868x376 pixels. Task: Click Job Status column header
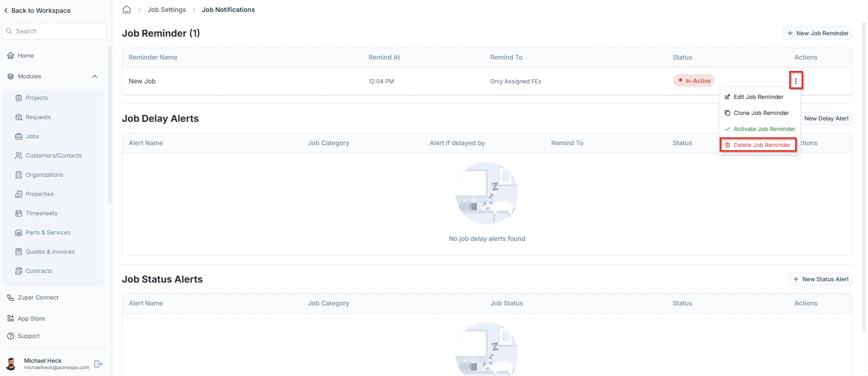pos(507,303)
